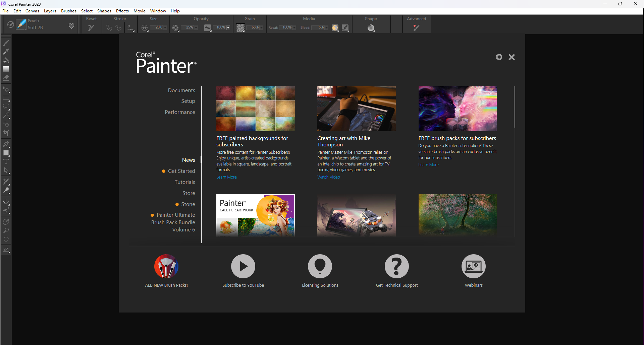Click Learn More under FREE brush packs
Image resolution: width=644 pixels, height=345 pixels.
tap(428, 165)
